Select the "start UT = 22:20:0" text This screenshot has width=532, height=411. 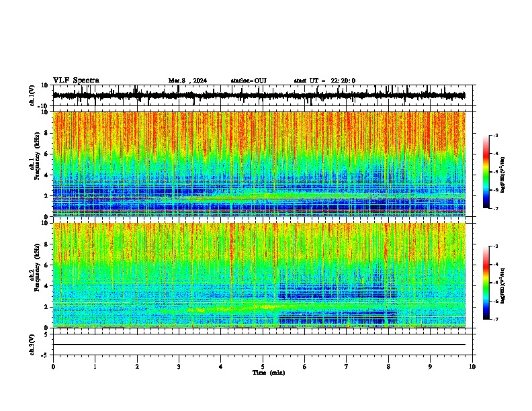click(324, 81)
